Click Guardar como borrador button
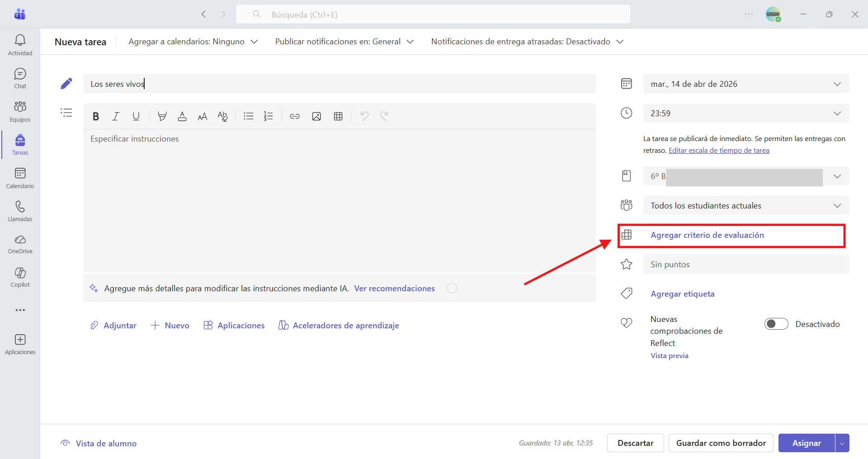Image resolution: width=868 pixels, height=459 pixels. coord(721,443)
